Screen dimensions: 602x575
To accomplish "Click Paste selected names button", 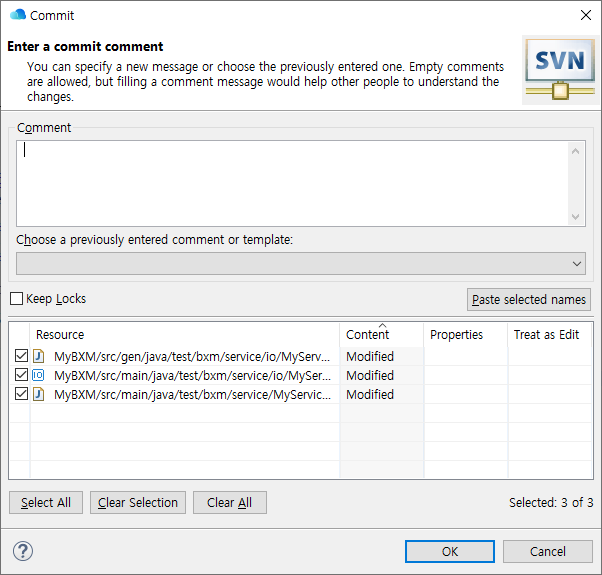I will pos(529,299).
